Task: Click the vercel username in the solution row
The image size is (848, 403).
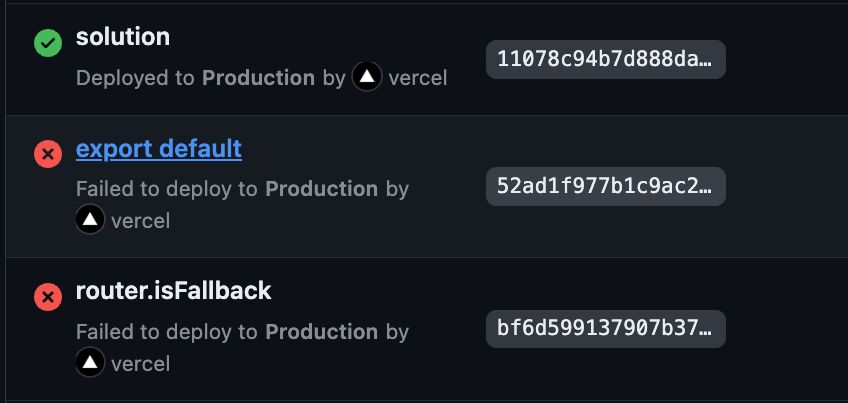Action: click(418, 78)
